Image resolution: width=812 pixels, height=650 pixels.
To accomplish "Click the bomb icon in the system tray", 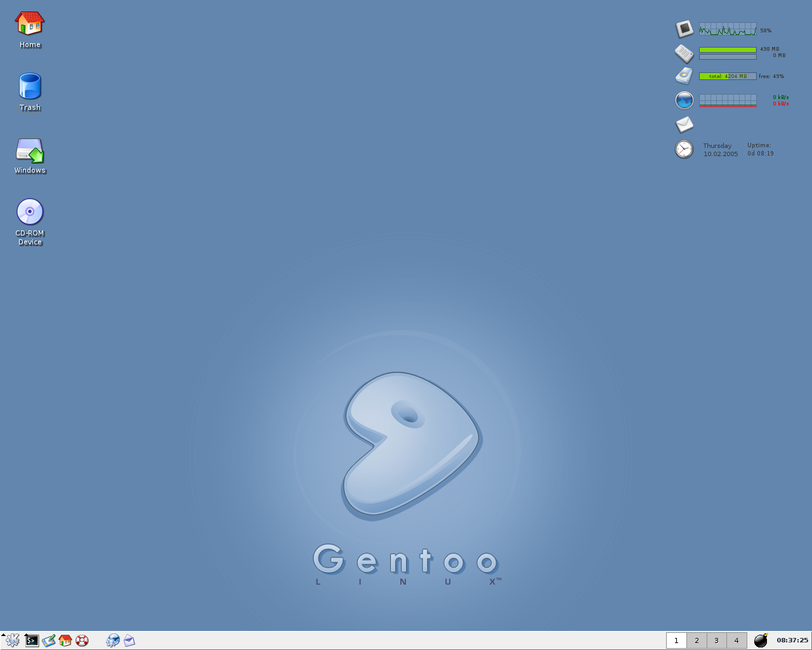I will pos(761,640).
